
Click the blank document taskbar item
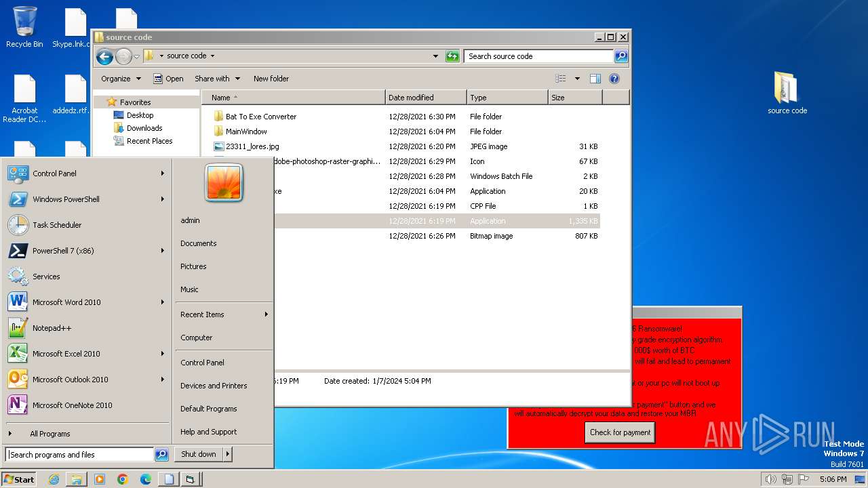(x=168, y=479)
